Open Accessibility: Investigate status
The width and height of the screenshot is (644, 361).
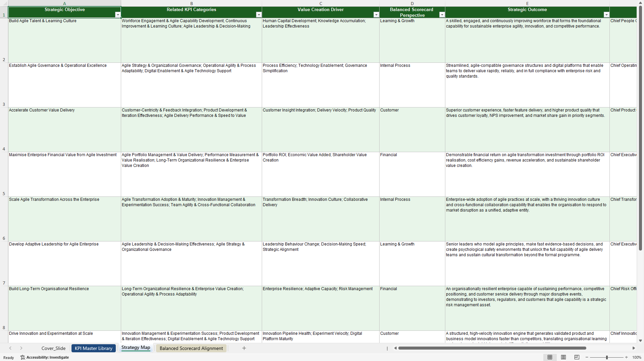(45, 357)
